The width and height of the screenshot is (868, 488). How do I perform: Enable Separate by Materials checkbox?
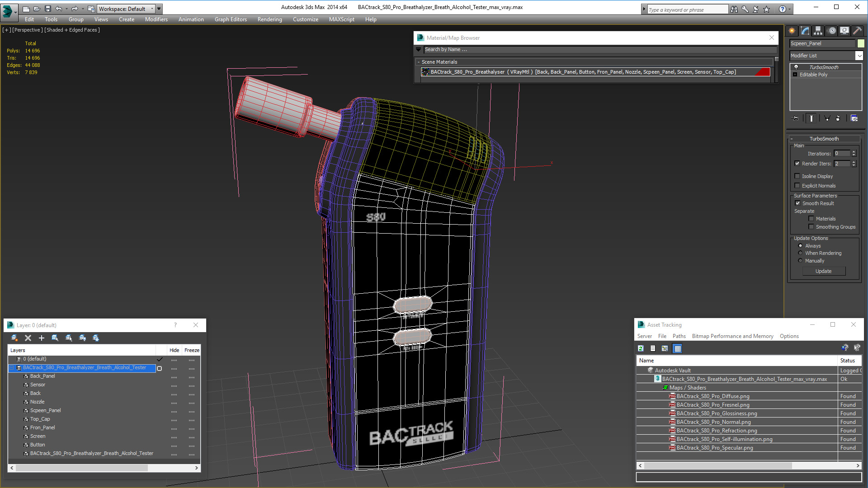pyautogui.click(x=811, y=219)
